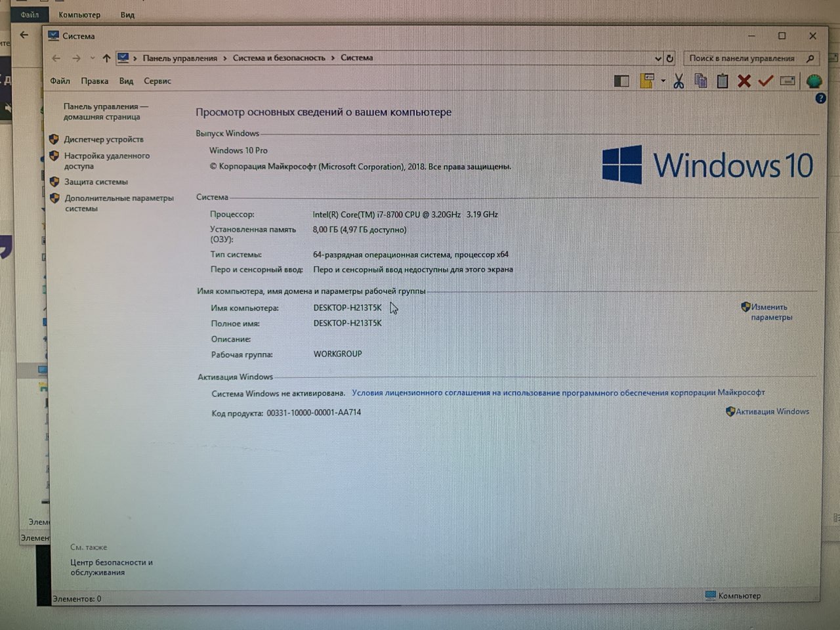Click the installed memory value '8,00 ГБ (4,97 ГБ доступно)'
The height and width of the screenshot is (630, 840).
(360, 230)
